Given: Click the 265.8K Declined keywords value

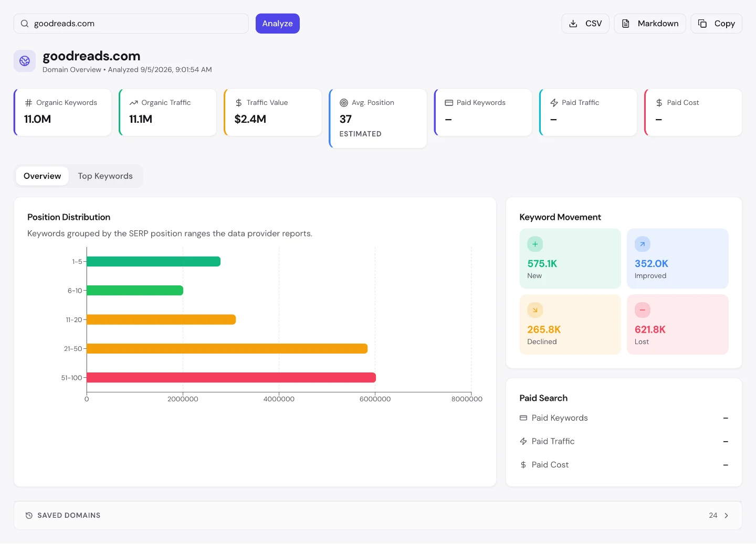Looking at the screenshot, I should 544,330.
